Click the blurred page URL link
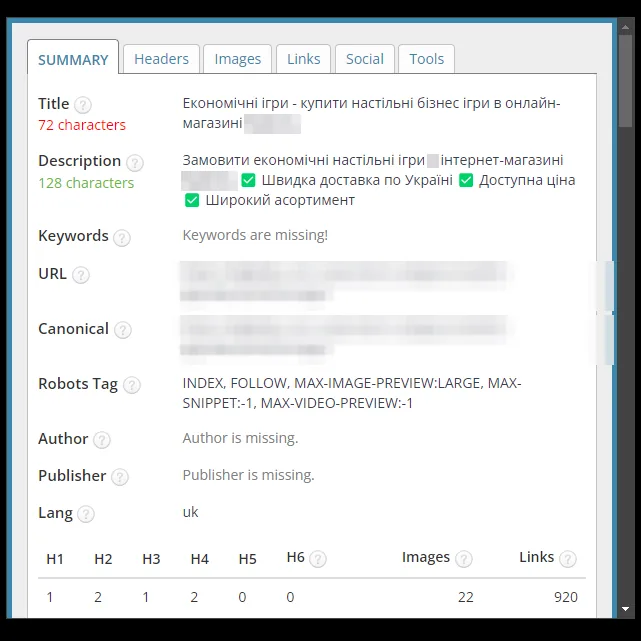Image resolution: width=641 pixels, height=641 pixels. pyautogui.click(x=345, y=281)
